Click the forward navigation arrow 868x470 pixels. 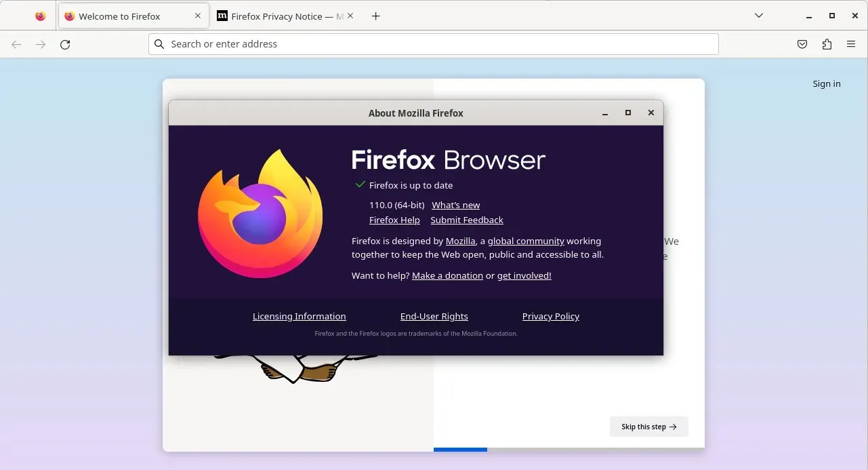pos(41,44)
